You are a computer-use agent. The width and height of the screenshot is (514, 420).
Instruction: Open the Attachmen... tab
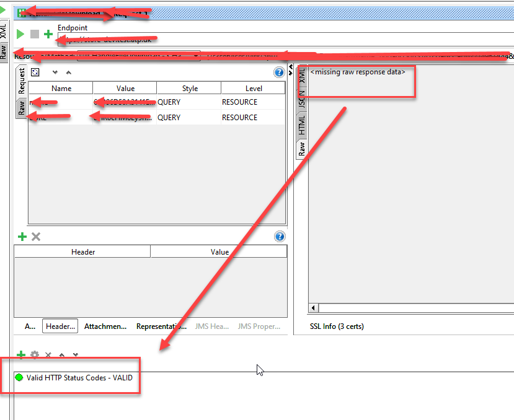105,326
